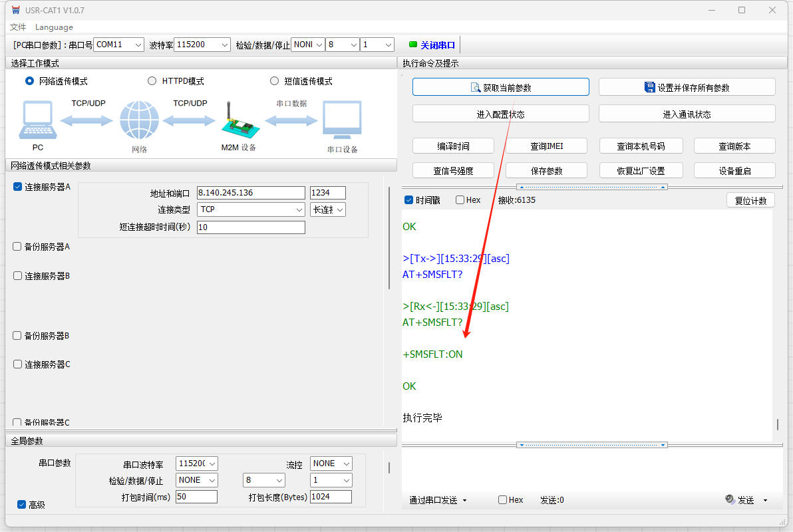The image size is (793, 532).
Task: Toggle the 时间戳 timestamp checkbox
Action: [409, 200]
